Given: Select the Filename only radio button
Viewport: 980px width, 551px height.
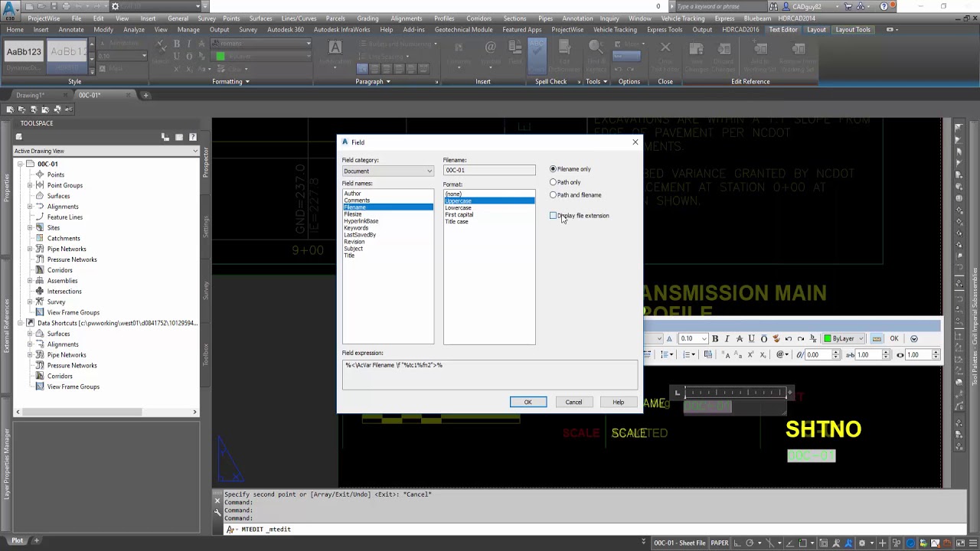Looking at the screenshot, I should tap(553, 169).
